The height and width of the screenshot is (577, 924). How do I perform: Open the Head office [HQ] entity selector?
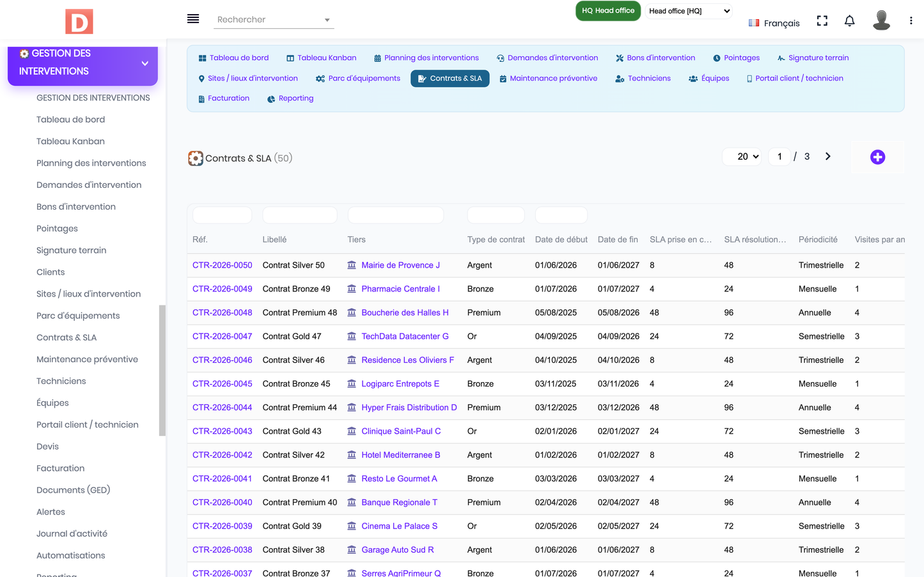(x=689, y=11)
